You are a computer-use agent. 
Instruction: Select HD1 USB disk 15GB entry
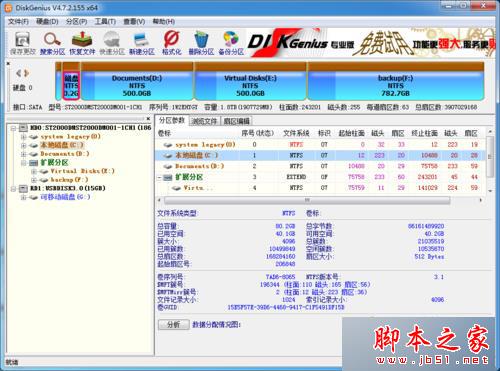pyautogui.click(x=67, y=189)
